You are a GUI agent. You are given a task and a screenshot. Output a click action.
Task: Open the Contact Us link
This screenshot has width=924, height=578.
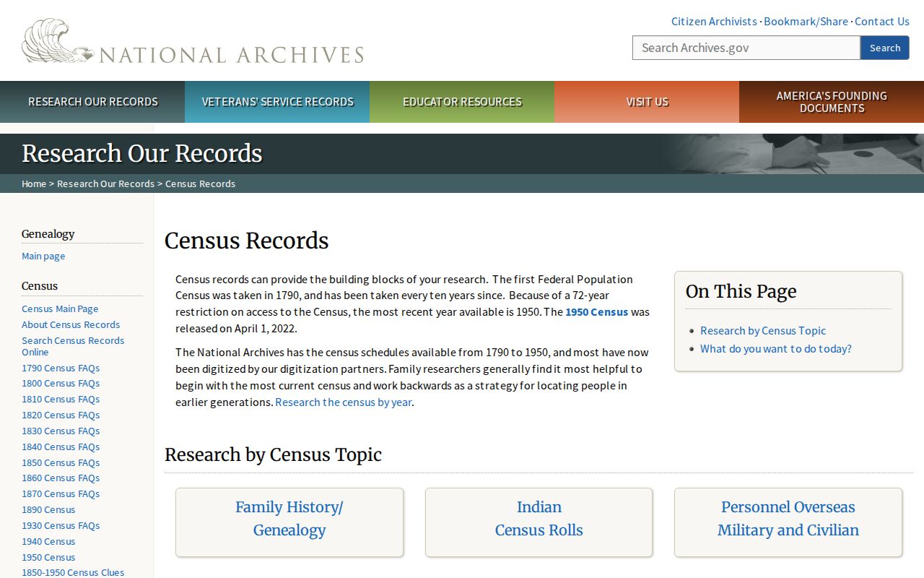[x=882, y=22]
